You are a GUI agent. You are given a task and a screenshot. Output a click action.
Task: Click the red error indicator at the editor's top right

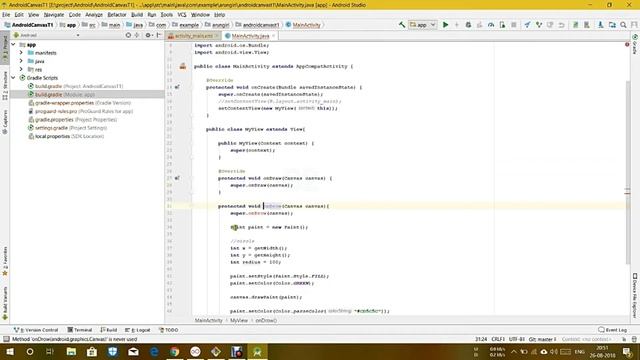627,44
